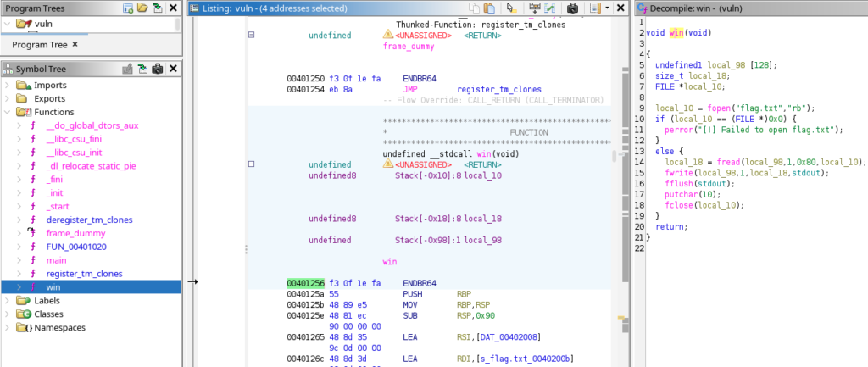Open dropdown arrow beside margin icon in Listing
Image resolution: width=868 pixels, height=367 pixels.
click(x=607, y=8)
